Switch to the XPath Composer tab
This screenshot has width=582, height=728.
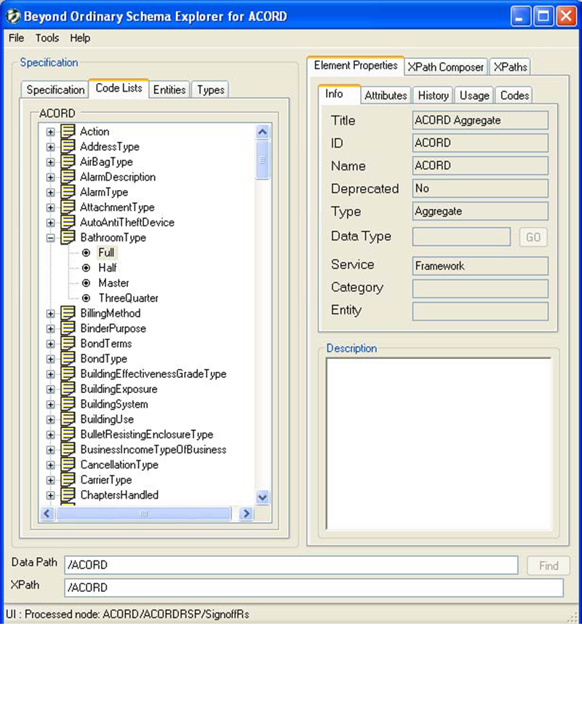pos(445,67)
